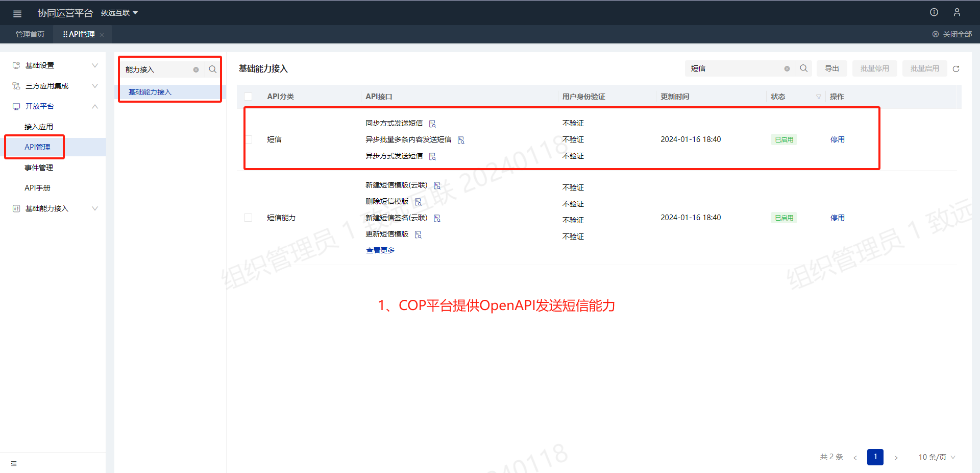Go to previous page arrow
The width and height of the screenshot is (980, 473).
coord(855,457)
